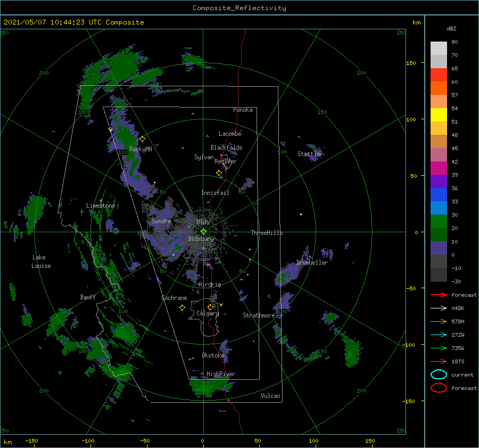Click the Cochrane label

174,298
